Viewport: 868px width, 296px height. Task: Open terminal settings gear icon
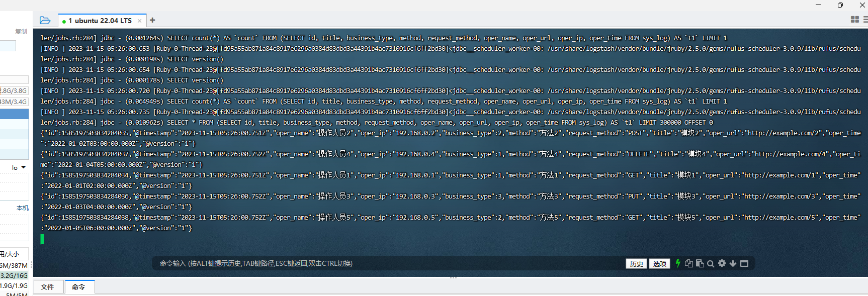pos(722,263)
